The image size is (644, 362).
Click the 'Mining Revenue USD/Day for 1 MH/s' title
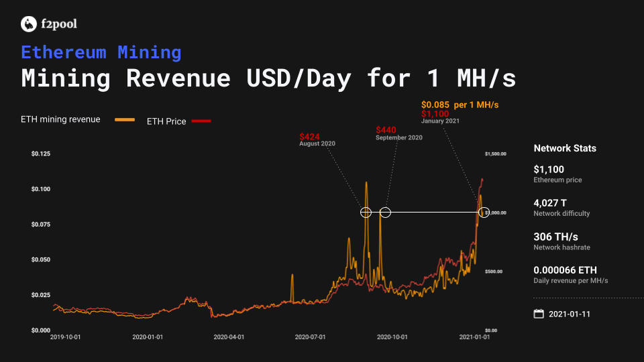(268, 78)
